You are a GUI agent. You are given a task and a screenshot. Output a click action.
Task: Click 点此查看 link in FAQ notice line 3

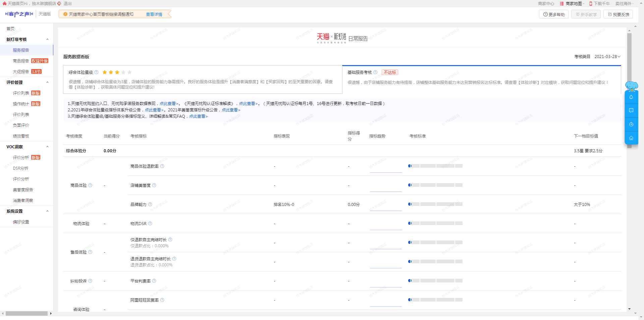coord(198,116)
